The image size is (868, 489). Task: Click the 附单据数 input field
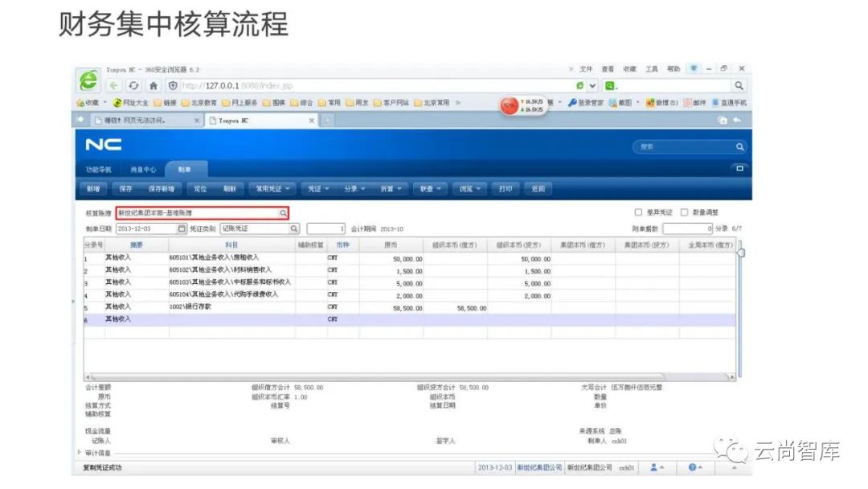tap(687, 228)
